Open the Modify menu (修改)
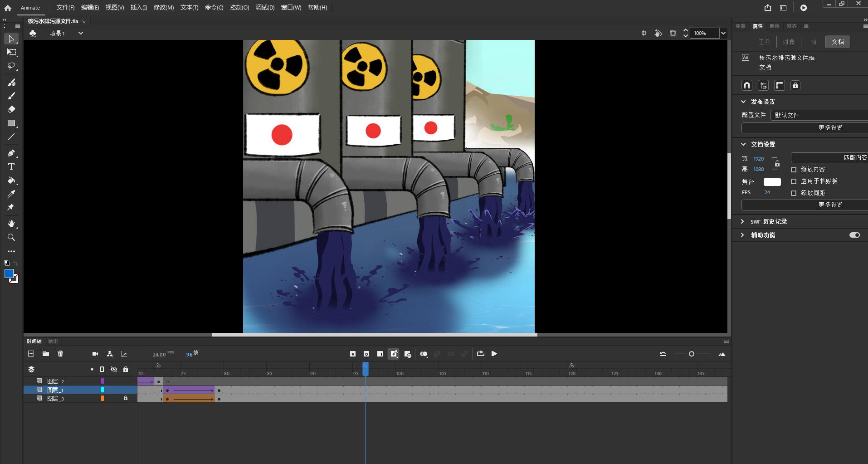Screen dimensions: 868x464 [x=164, y=8]
